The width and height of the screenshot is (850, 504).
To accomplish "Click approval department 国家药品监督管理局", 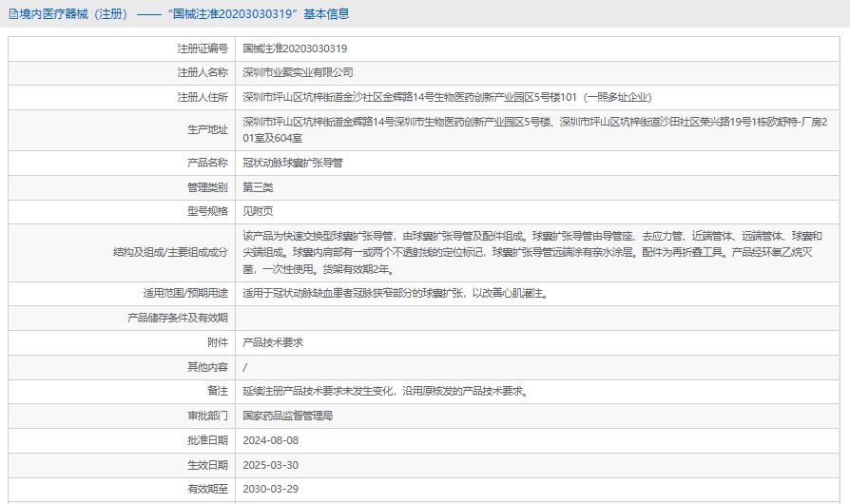I will pos(287,416).
